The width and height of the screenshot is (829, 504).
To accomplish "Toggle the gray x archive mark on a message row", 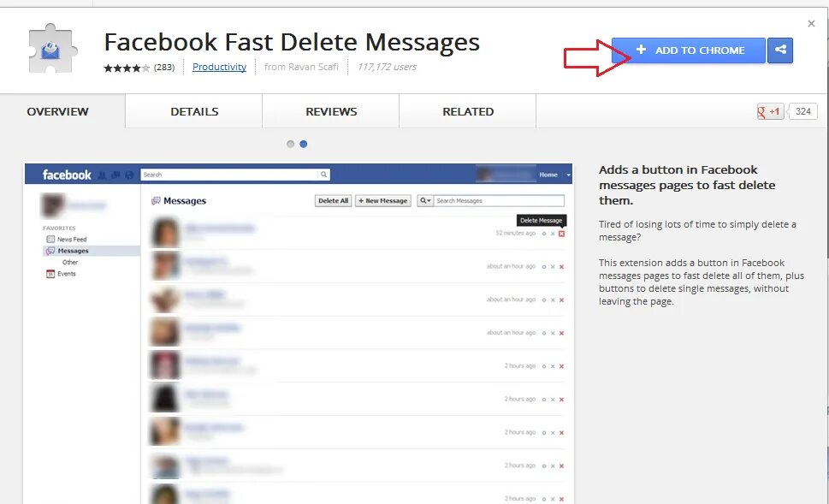I will coord(552,233).
